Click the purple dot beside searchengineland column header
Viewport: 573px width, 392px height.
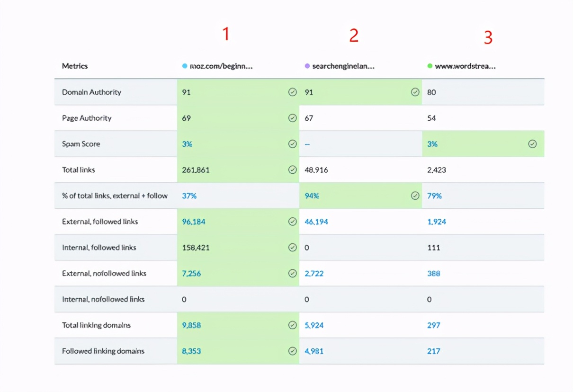(x=307, y=66)
